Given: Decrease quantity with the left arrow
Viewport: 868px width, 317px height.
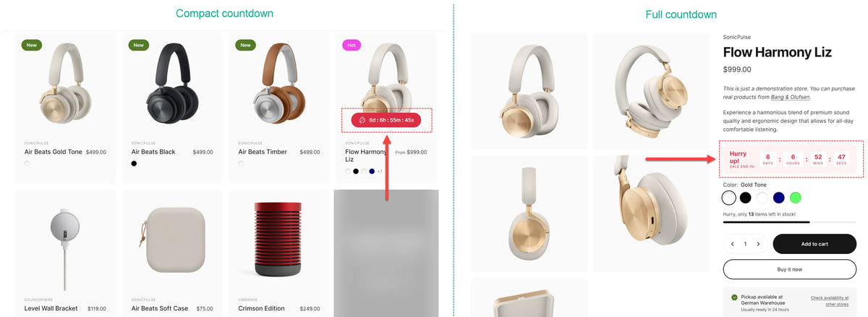Looking at the screenshot, I should [732, 244].
